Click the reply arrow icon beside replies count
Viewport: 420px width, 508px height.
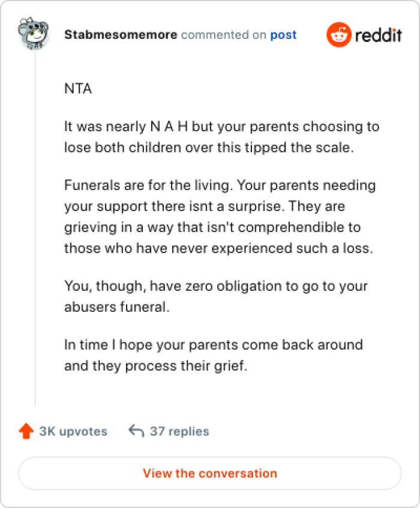tap(136, 430)
